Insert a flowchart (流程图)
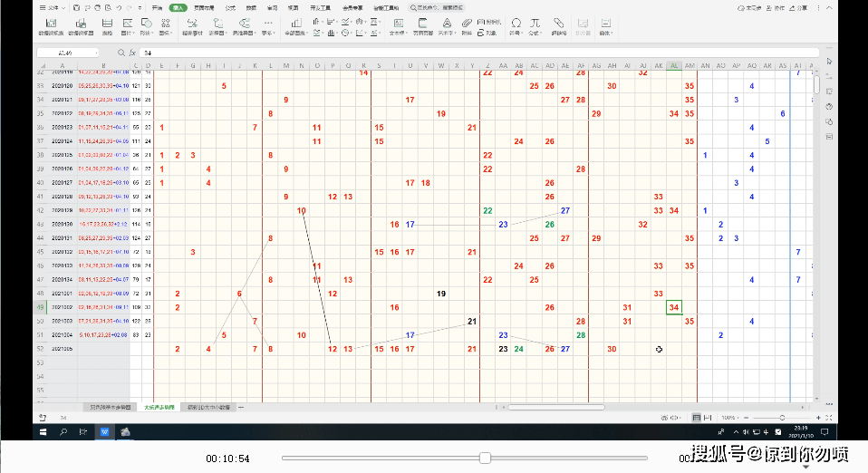The height and width of the screenshot is (473, 868). (x=217, y=26)
